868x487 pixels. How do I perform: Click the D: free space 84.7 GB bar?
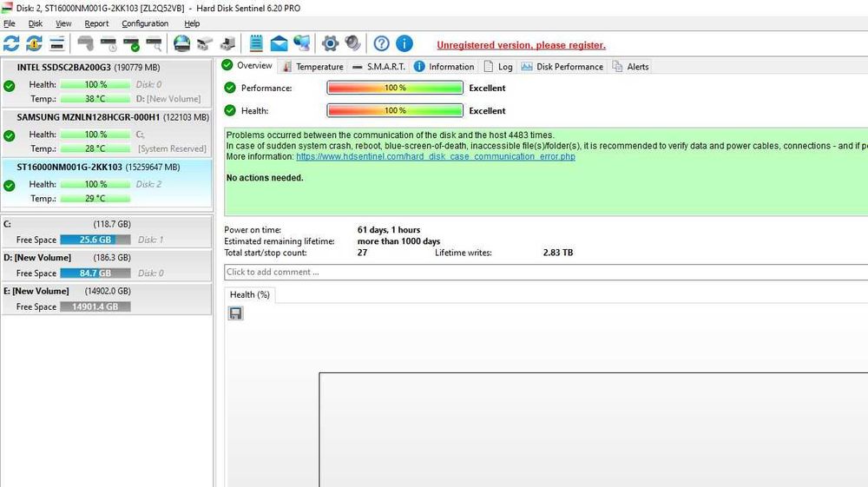95,273
